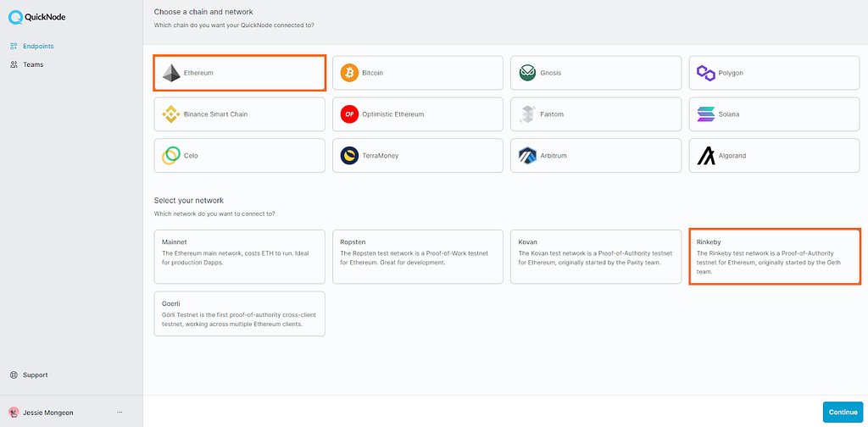Image resolution: width=868 pixels, height=427 pixels.
Task: Select the Ethereum chain icon
Action: point(171,73)
